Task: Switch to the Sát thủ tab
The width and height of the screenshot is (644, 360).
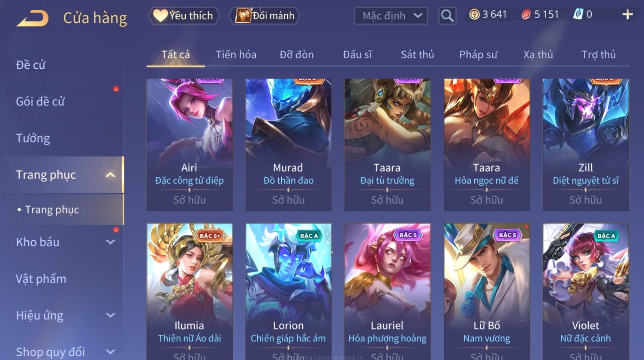Action: click(x=417, y=54)
